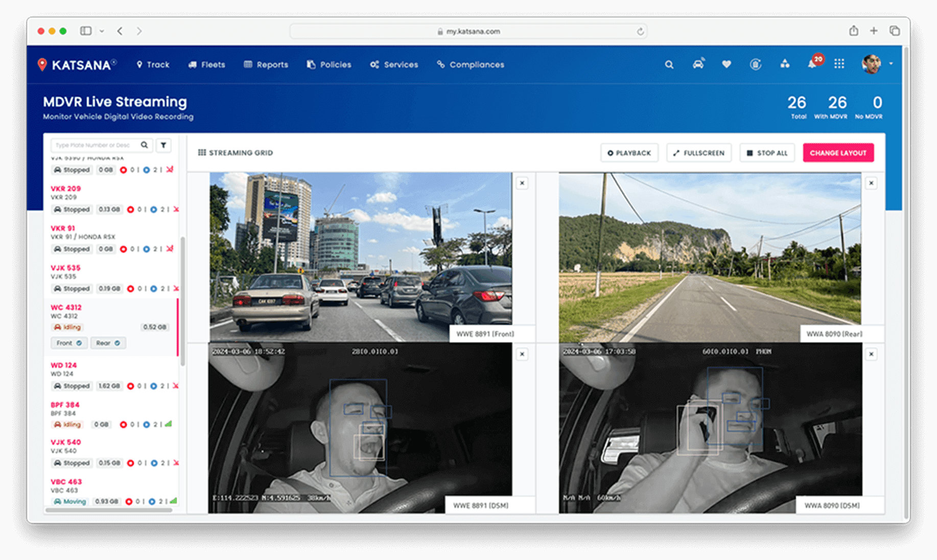Click the CHANGE LAYOUT button

click(x=838, y=153)
